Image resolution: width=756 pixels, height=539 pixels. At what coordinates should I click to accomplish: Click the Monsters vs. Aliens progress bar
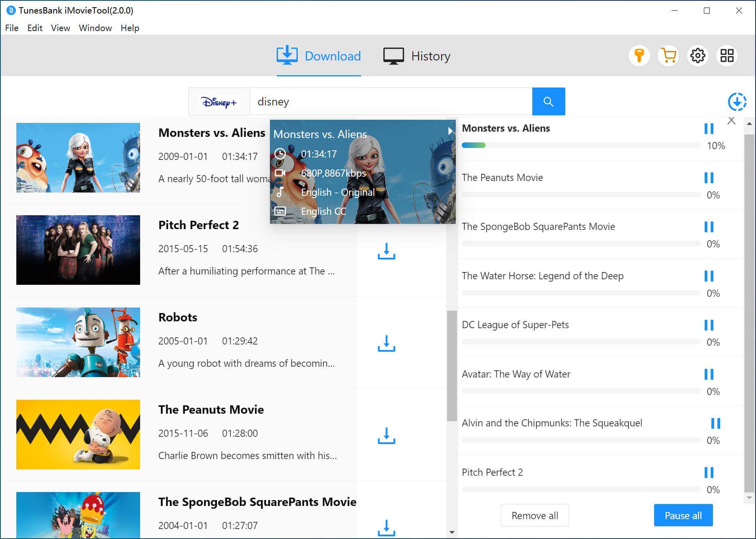point(580,146)
